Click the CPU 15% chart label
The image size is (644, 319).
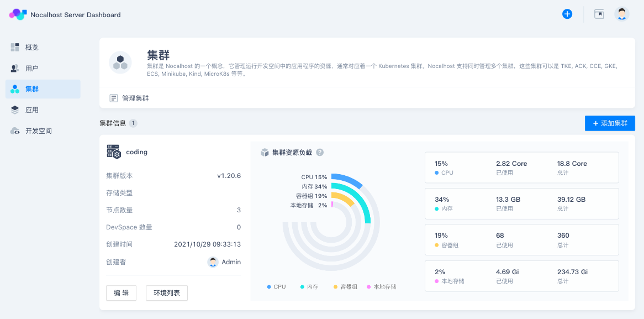tap(314, 177)
